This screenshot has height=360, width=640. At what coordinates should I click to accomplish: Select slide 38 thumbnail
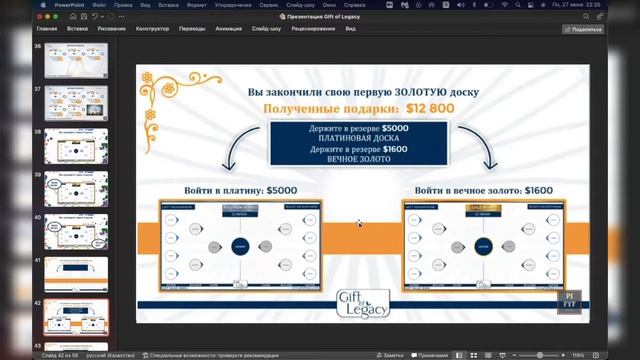point(76,146)
